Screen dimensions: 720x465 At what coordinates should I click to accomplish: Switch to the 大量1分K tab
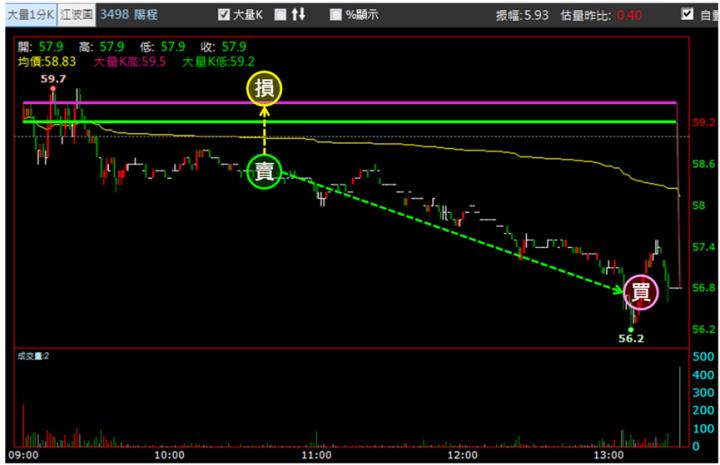(x=31, y=15)
